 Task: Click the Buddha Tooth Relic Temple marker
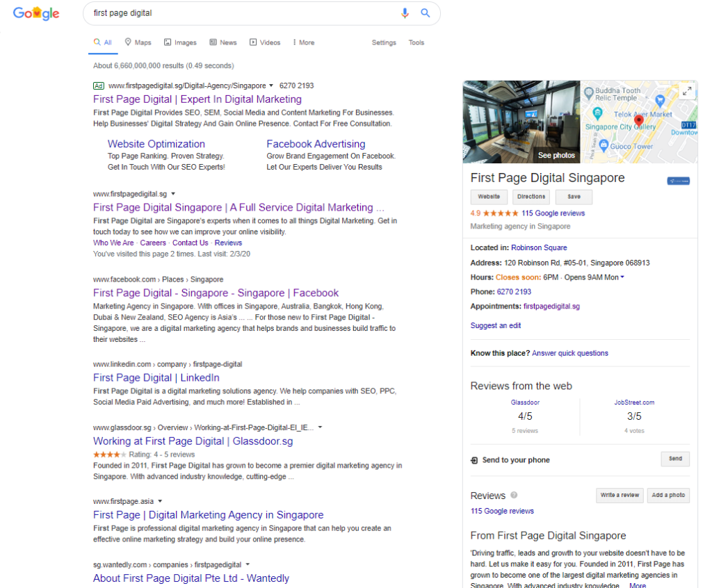tap(588, 93)
